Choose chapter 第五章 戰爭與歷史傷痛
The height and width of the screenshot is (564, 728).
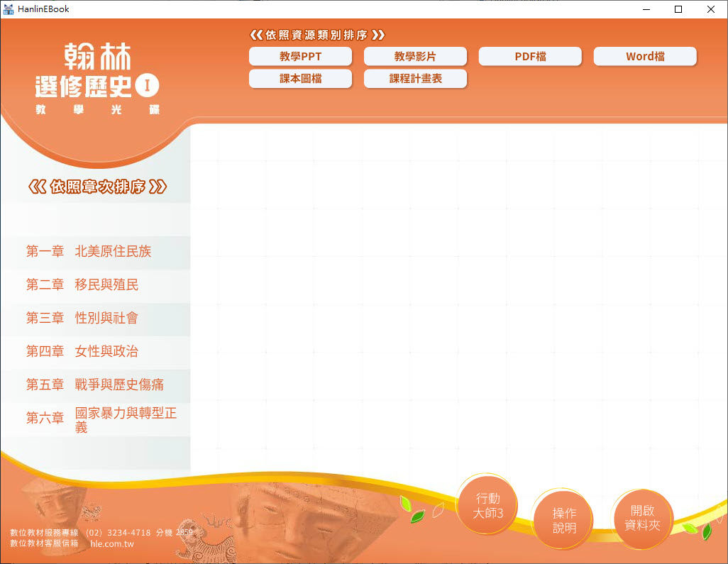pos(95,385)
